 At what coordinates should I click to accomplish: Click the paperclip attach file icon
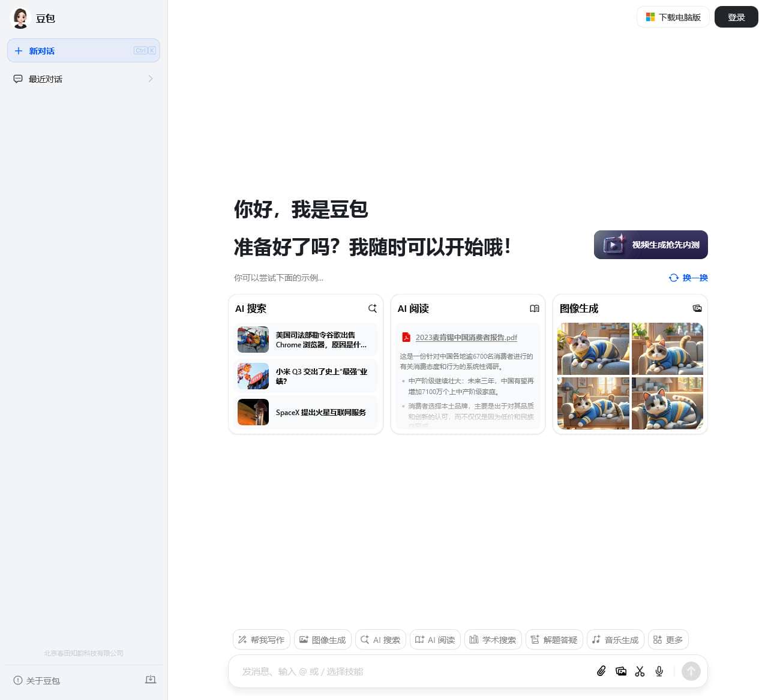tap(601, 671)
